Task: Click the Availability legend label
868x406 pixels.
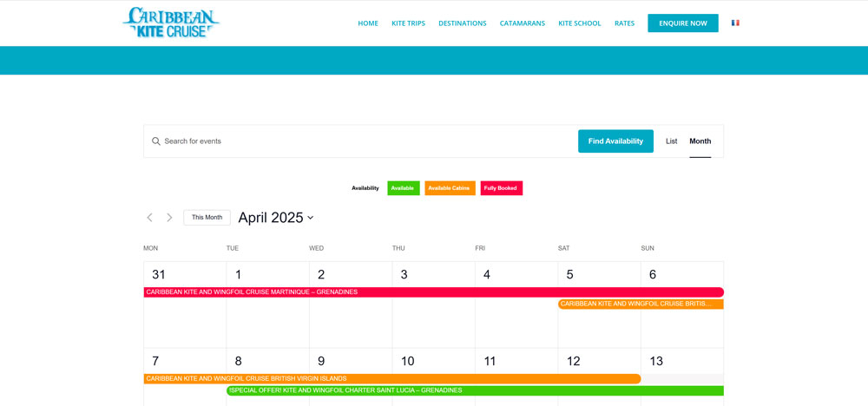Action: (x=365, y=188)
